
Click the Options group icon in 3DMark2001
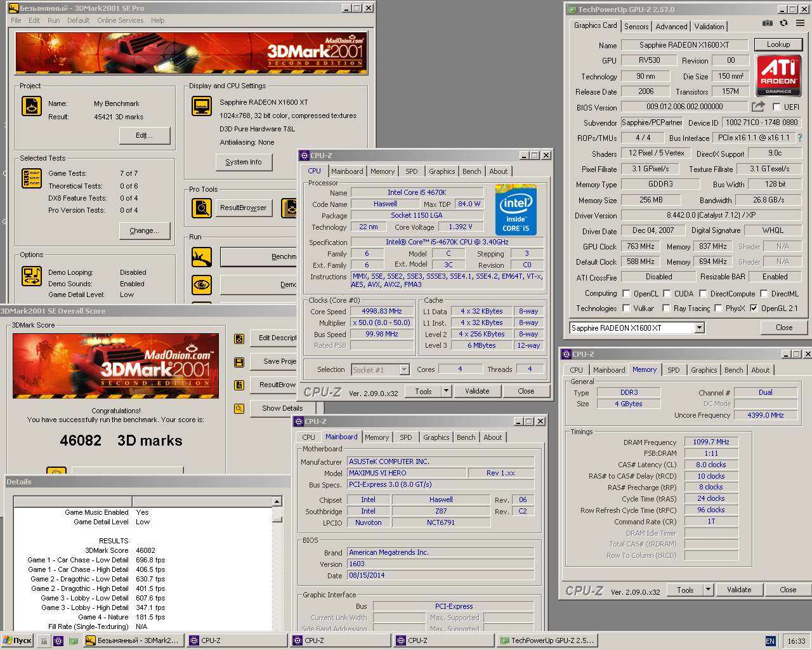[x=31, y=276]
